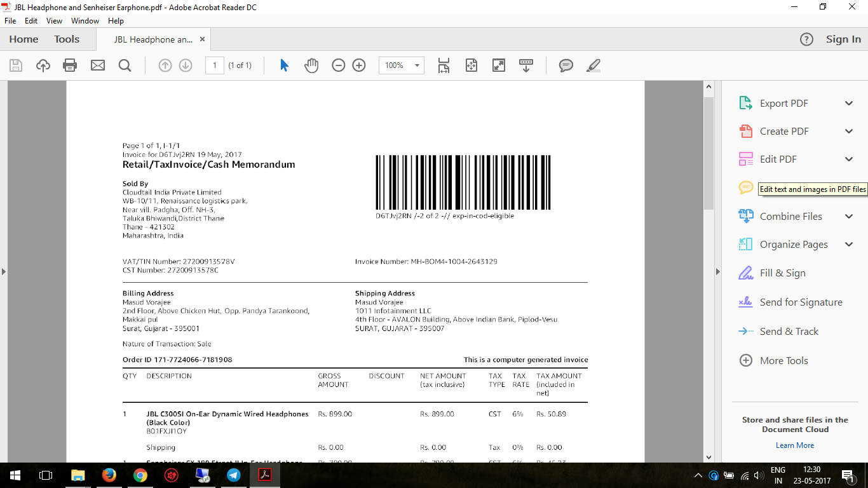Switch to the Tools tab
The image size is (868, 488).
(x=67, y=39)
